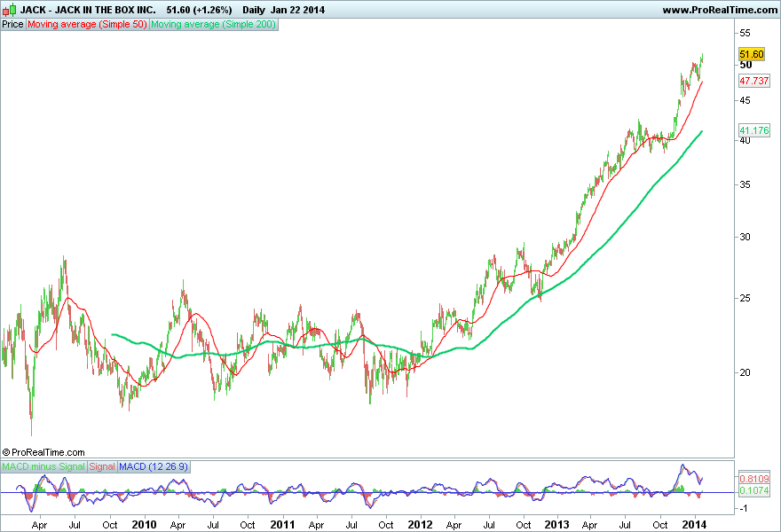Select Moving average (Simple 200) legend

tap(213, 25)
